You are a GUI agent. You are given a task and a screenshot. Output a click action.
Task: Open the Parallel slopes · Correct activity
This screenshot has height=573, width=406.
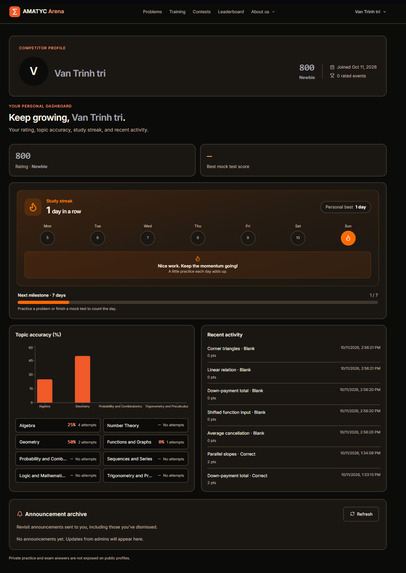point(293,458)
